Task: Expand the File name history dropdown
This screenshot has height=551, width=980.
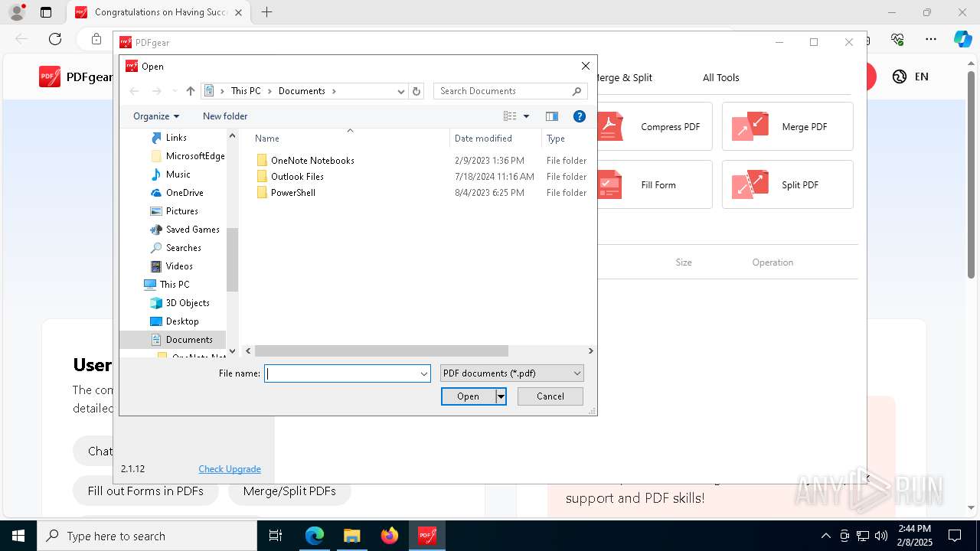Action: 423,373
